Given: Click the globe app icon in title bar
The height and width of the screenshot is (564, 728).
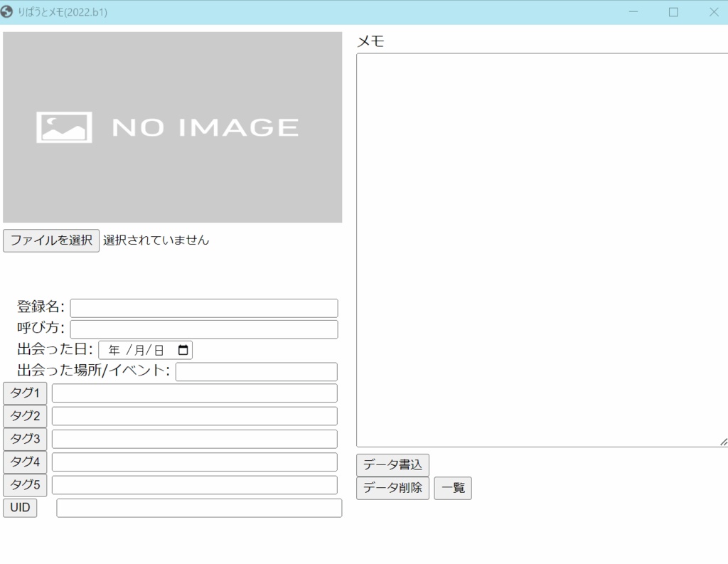Looking at the screenshot, I should (x=6, y=11).
